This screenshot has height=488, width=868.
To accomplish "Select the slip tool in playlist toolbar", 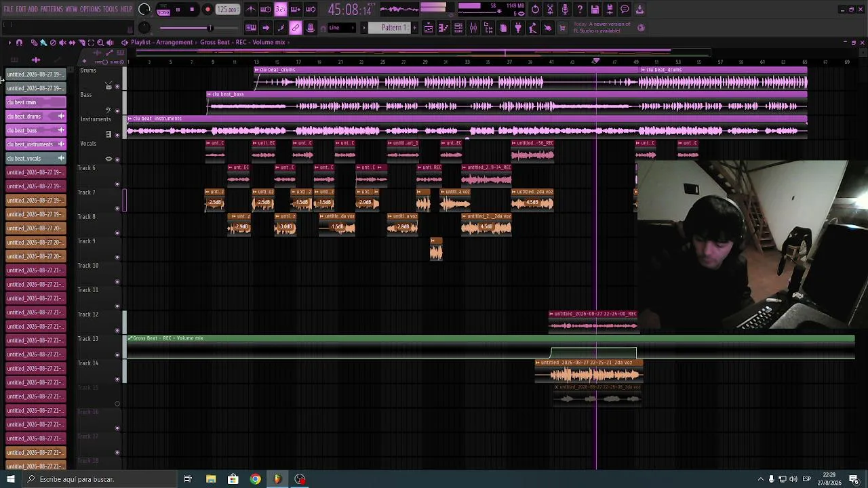I will click(x=72, y=42).
